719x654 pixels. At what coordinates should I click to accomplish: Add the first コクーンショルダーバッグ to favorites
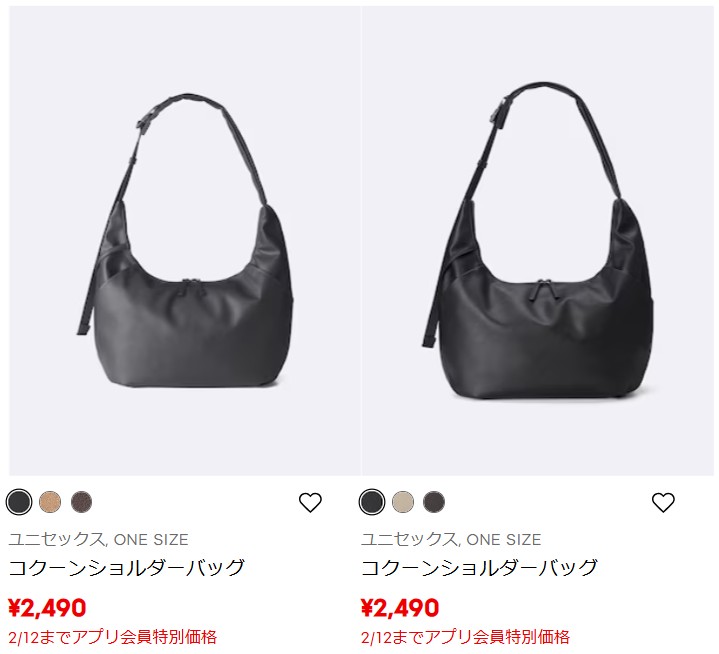[x=310, y=502]
